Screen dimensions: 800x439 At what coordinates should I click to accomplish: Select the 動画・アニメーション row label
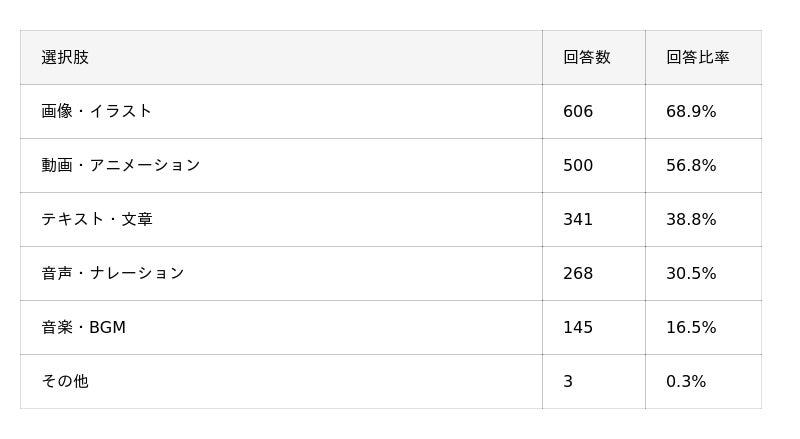coord(120,165)
